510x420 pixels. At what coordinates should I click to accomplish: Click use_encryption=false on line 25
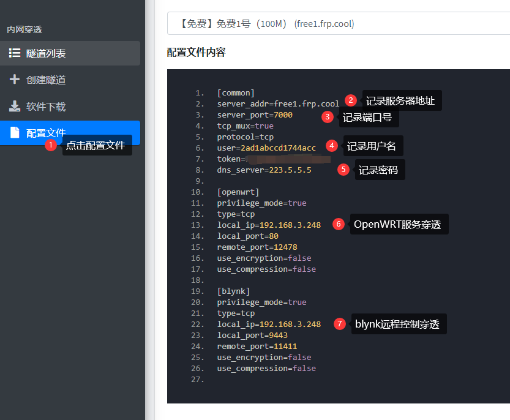pyautogui.click(x=264, y=358)
